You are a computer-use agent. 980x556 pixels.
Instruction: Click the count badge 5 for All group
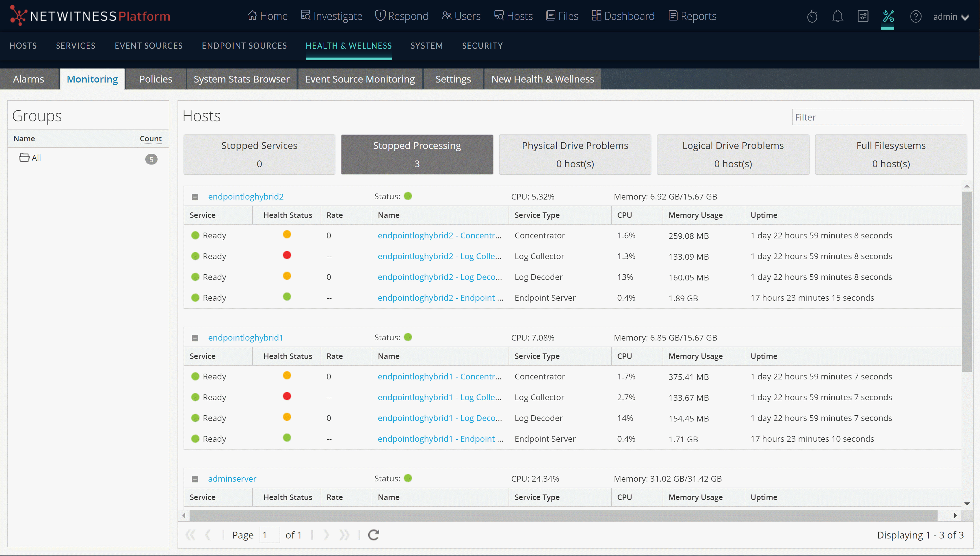[151, 159]
